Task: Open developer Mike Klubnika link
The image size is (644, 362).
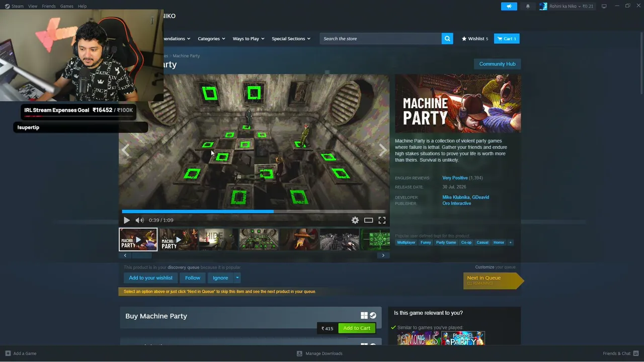Action: tap(456, 197)
